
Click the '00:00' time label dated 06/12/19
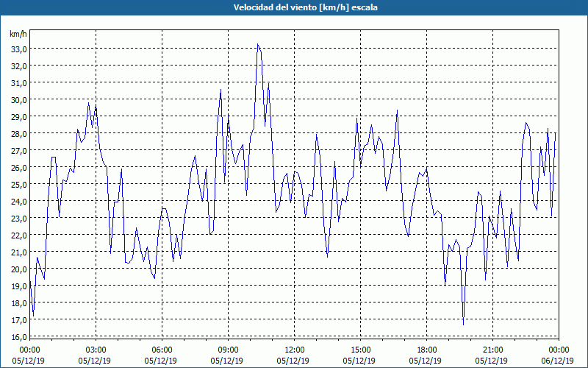pos(559,350)
